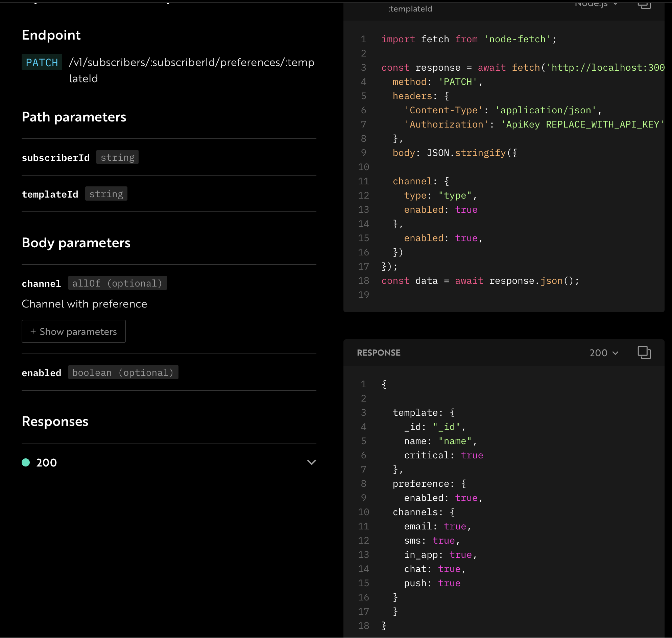This screenshot has height=638, width=672.
Task: Open the Node.js language dropdown
Action: [596, 4]
